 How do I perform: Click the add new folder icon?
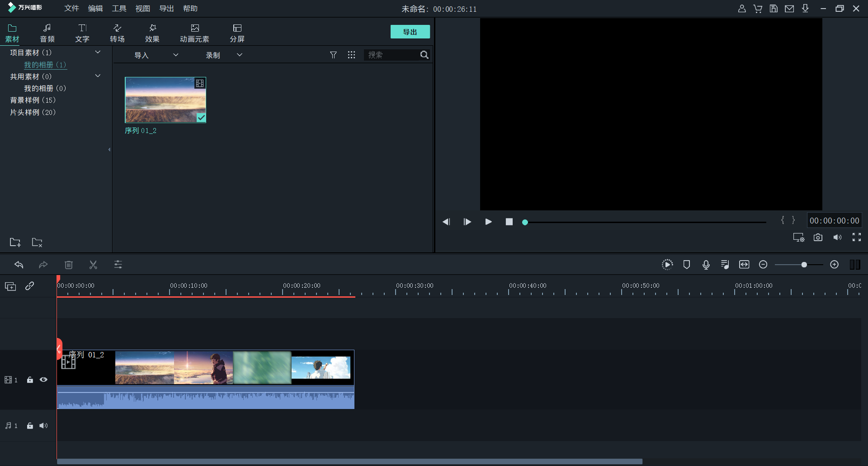pos(15,243)
